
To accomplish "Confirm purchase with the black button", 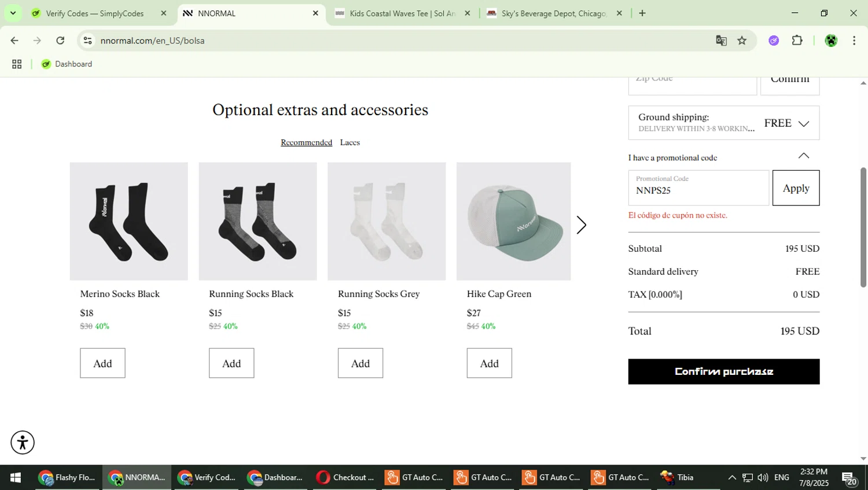I will pos(723,371).
